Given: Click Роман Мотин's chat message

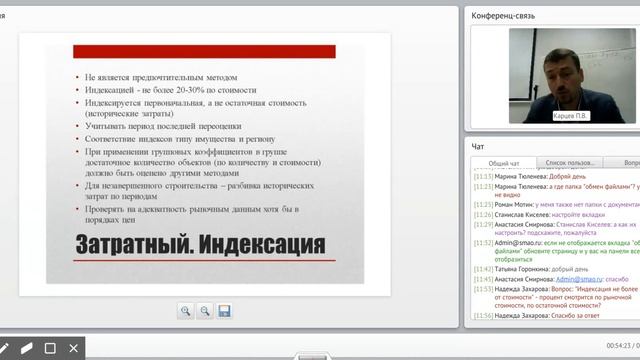Looking at the screenshot, I should tap(557, 204).
